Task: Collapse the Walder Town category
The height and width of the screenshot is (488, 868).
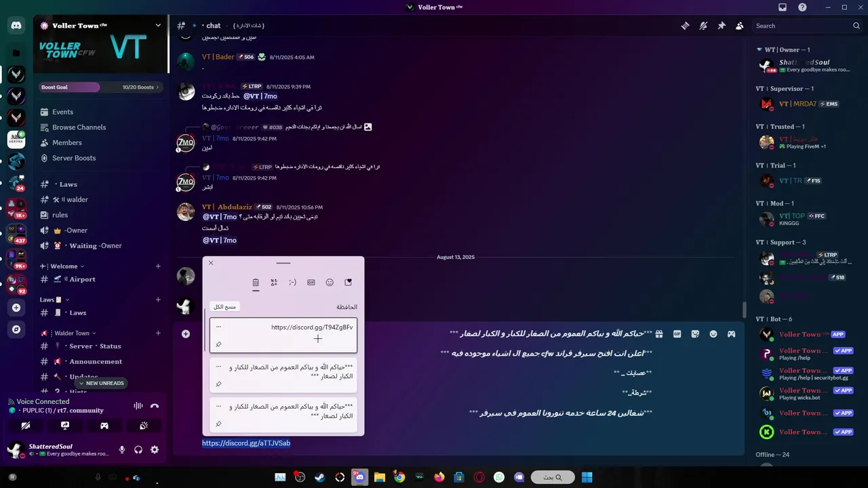Action: (68, 333)
